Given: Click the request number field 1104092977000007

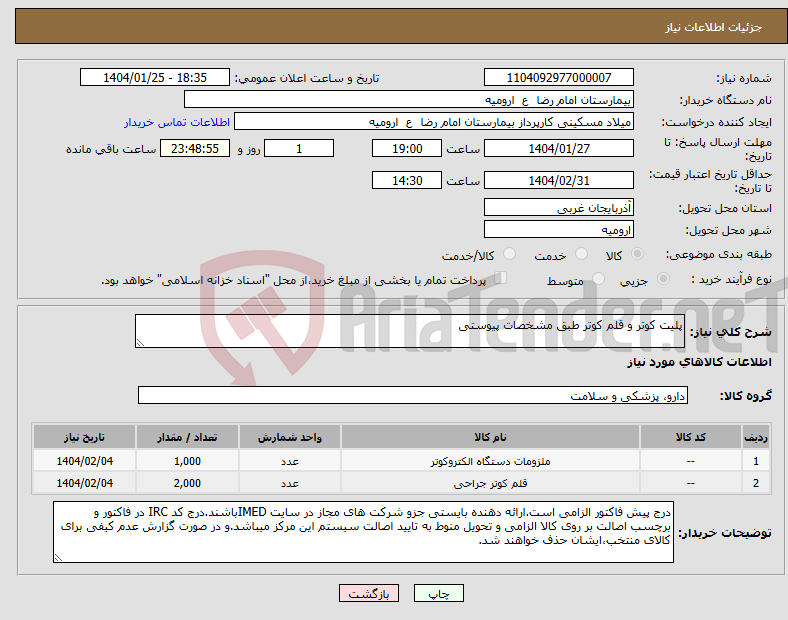Looking at the screenshot, I should pyautogui.click(x=559, y=77).
